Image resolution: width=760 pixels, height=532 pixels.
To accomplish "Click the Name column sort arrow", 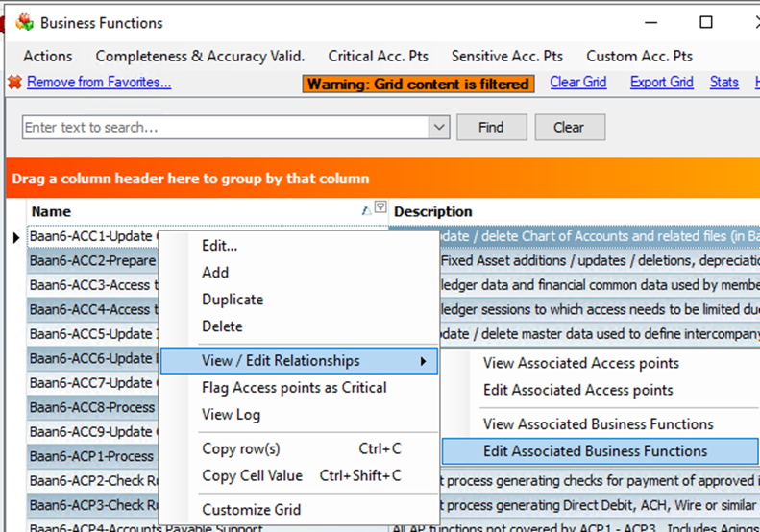I will click(x=365, y=210).
